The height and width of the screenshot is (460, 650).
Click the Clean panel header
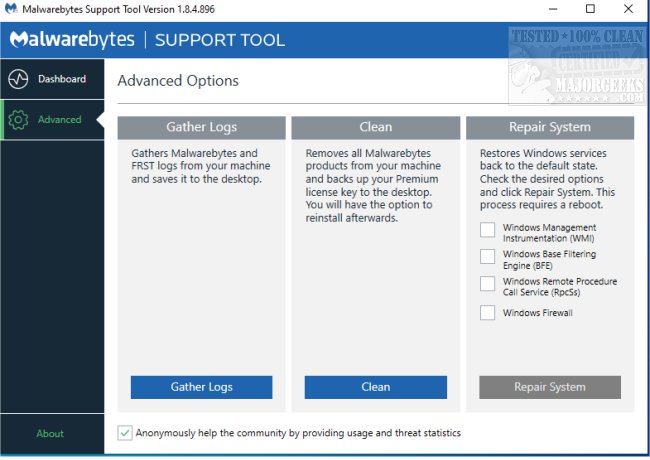[x=375, y=128]
